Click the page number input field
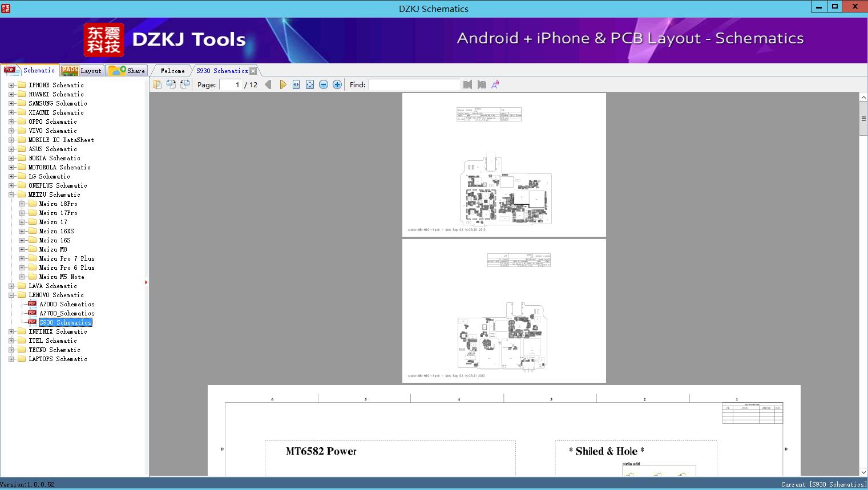Viewport: 868px width, 490px height. (x=231, y=84)
